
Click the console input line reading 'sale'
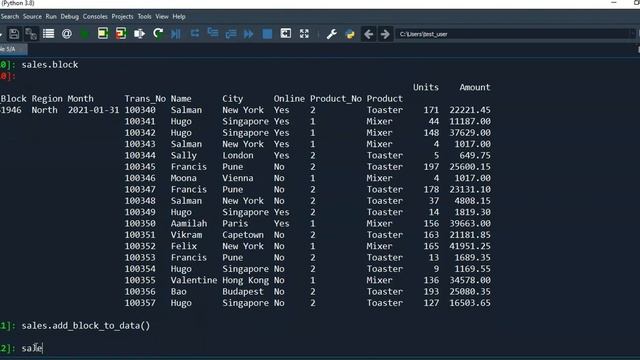pyautogui.click(x=32, y=348)
